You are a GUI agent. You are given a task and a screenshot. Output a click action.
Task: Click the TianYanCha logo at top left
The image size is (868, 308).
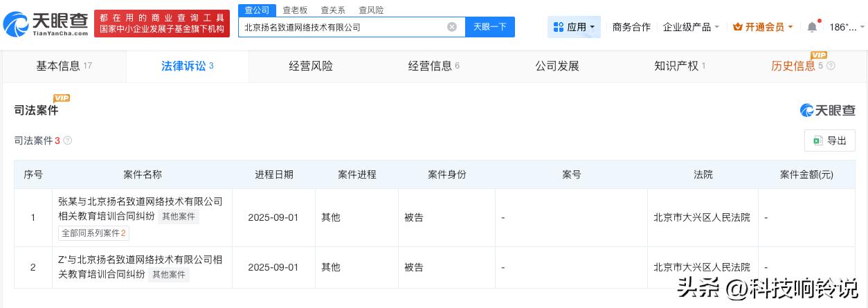46,25
